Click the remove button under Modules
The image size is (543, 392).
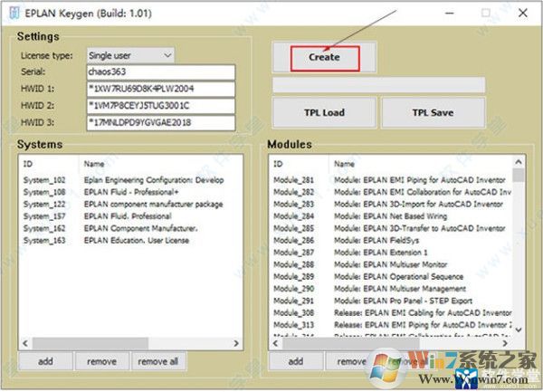coord(352,361)
